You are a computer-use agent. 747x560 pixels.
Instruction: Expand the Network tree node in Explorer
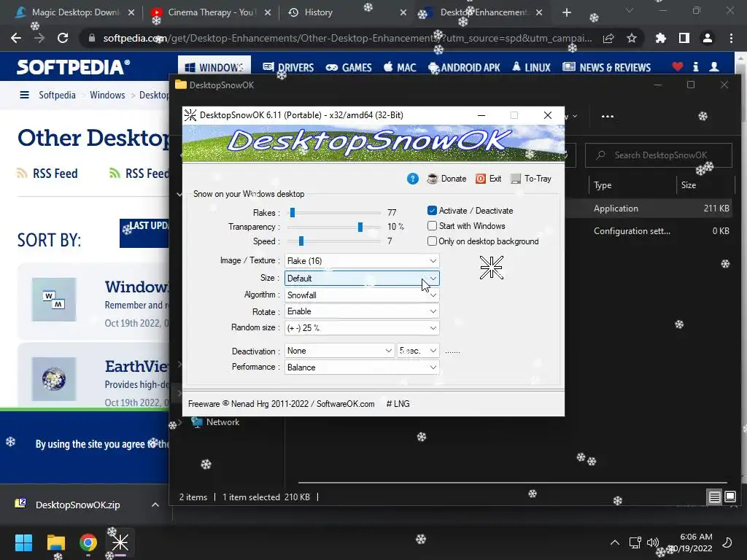click(179, 422)
